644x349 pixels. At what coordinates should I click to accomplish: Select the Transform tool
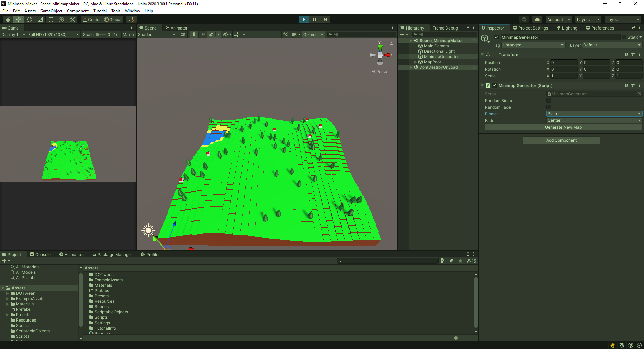pos(62,19)
